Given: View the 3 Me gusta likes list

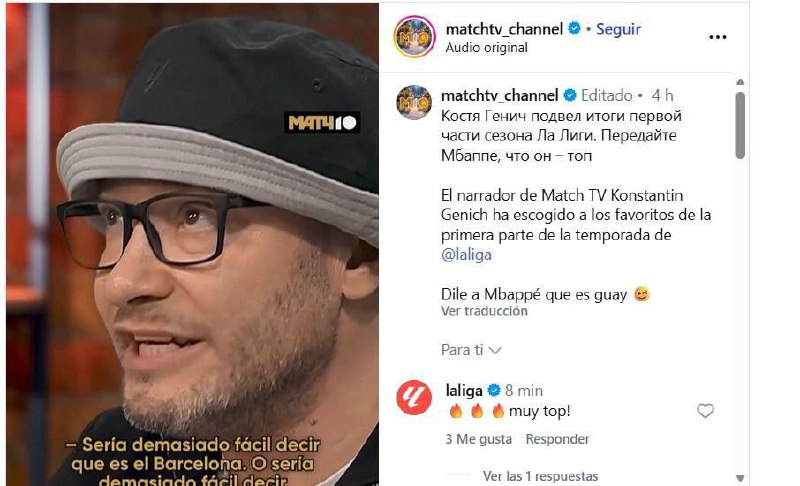Looking at the screenshot, I should tap(479, 439).
